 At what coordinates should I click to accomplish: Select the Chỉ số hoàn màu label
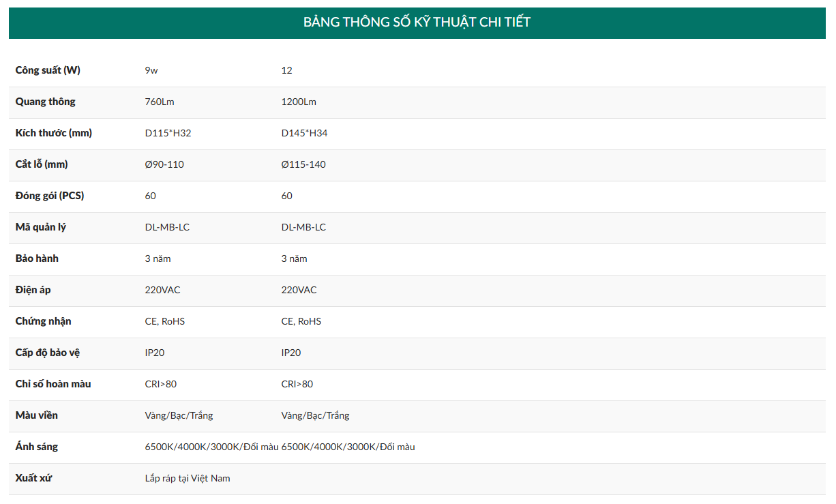(53, 384)
